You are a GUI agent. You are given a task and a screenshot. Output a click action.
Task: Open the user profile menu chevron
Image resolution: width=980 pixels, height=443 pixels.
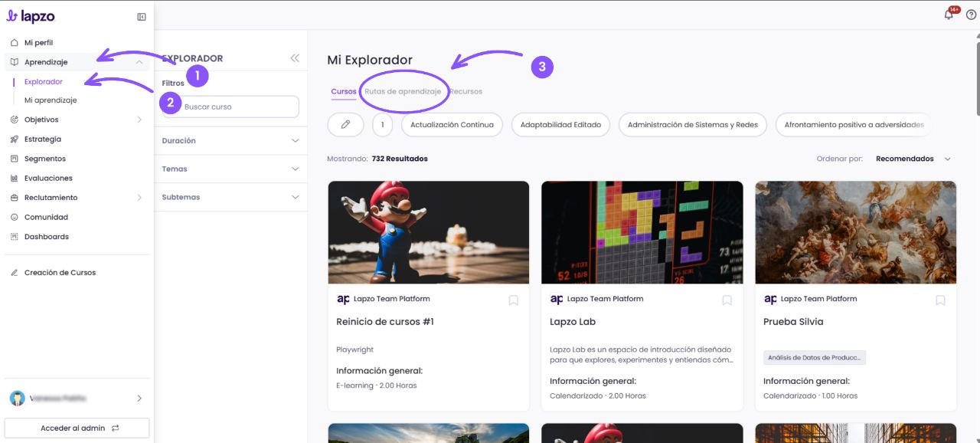[x=139, y=399]
